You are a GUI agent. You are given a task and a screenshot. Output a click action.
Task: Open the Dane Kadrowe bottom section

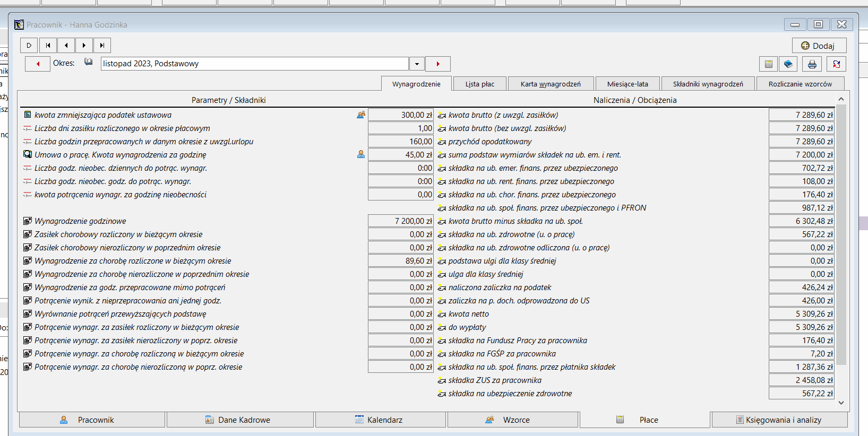(x=240, y=420)
